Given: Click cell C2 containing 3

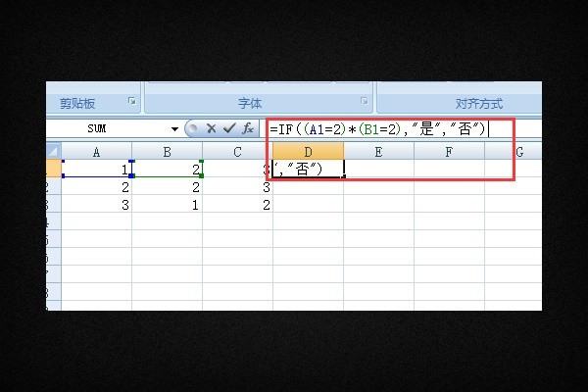Looking at the screenshot, I should (x=237, y=186).
